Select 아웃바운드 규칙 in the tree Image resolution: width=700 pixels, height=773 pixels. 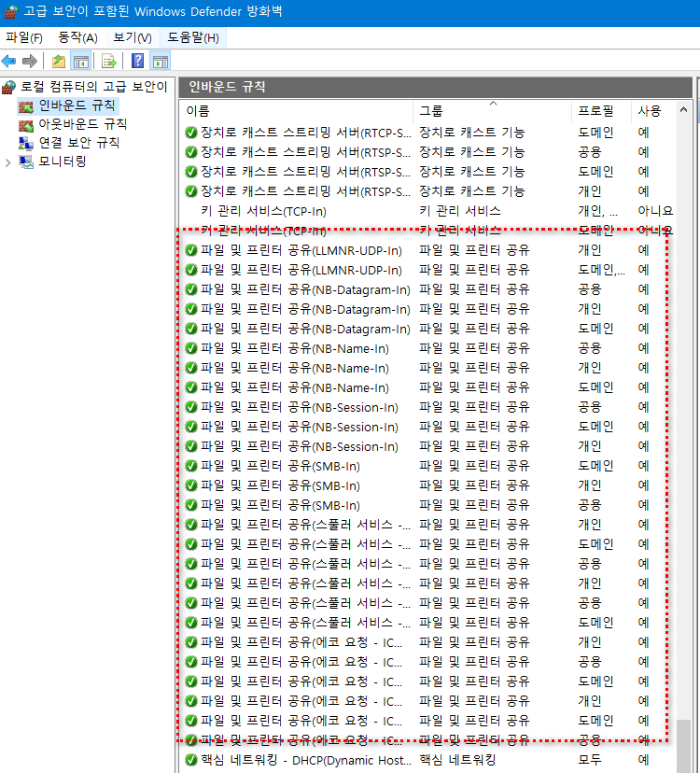(x=83, y=124)
